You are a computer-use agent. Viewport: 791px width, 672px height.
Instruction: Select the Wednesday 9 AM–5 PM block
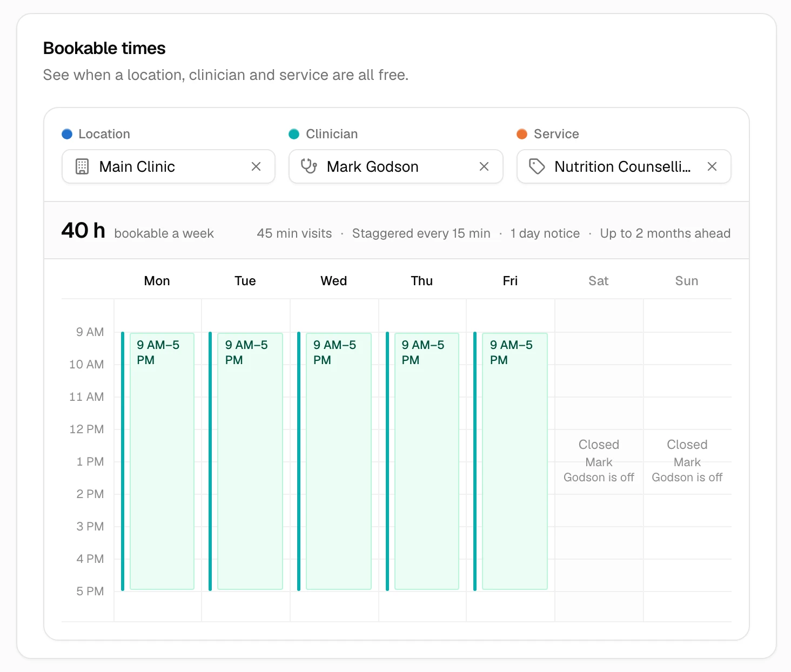pos(339,461)
